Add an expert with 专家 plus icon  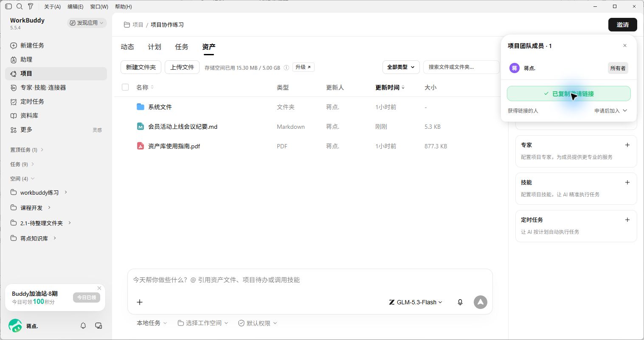pos(627,145)
